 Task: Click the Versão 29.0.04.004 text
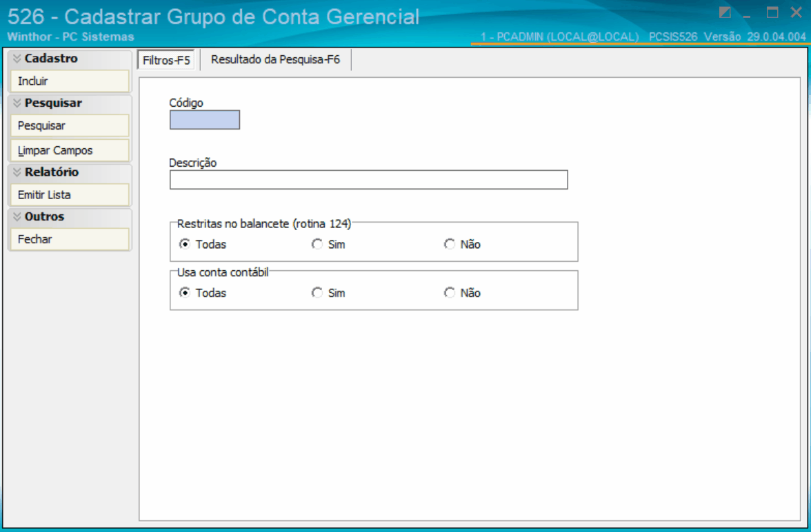tap(754, 37)
